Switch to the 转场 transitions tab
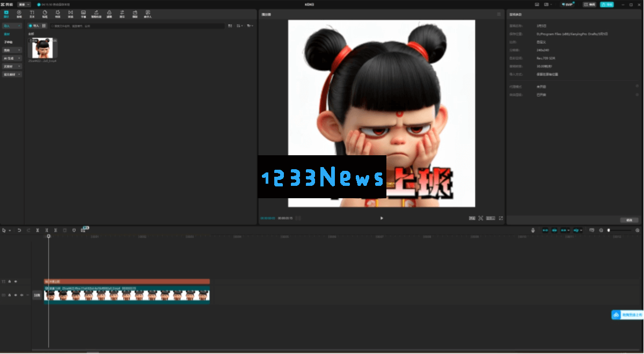Screen dimensions: 644x354 pos(70,14)
